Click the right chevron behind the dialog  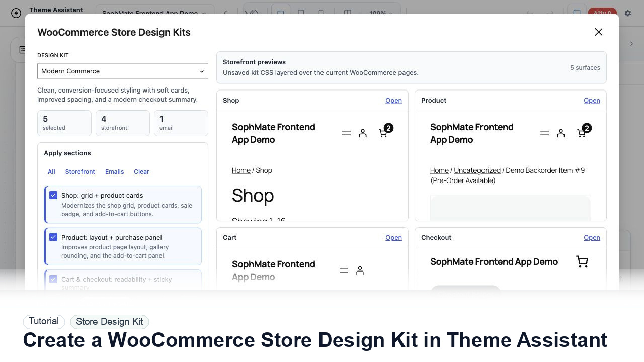(631, 44)
